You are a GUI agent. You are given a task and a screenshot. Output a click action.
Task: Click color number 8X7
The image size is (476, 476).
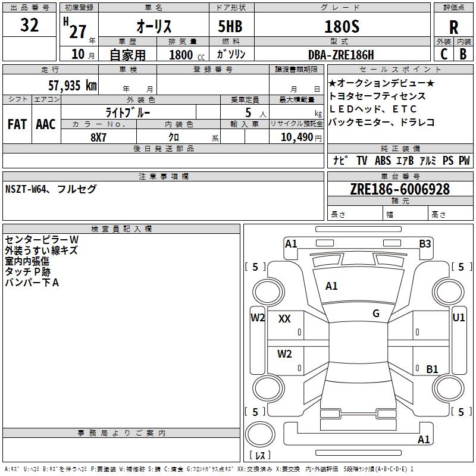point(98,137)
